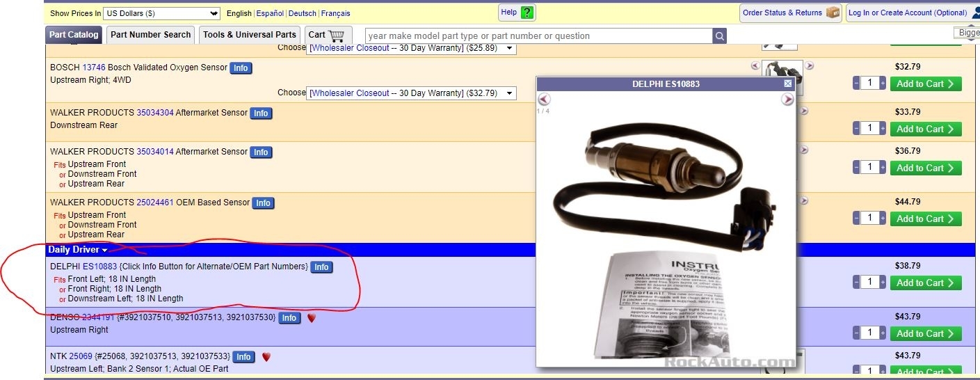Collapse the Daily Driver section header
This screenshot has height=380, width=980.
pos(77,249)
